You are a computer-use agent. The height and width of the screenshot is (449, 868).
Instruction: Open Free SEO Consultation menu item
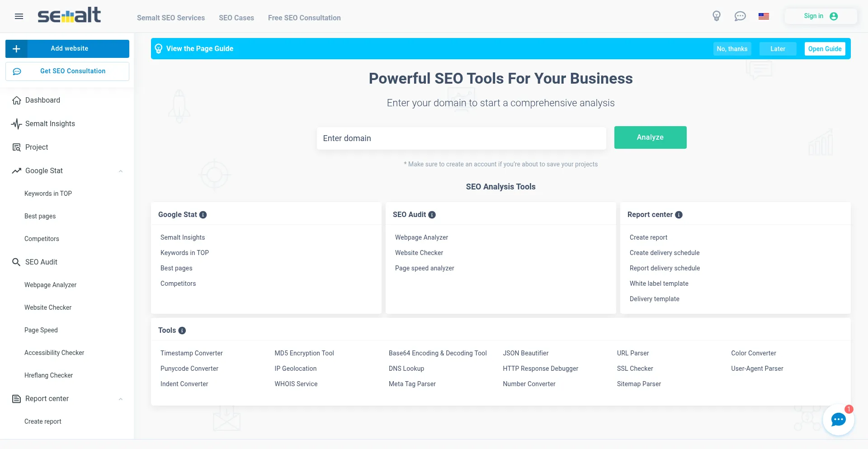click(304, 18)
